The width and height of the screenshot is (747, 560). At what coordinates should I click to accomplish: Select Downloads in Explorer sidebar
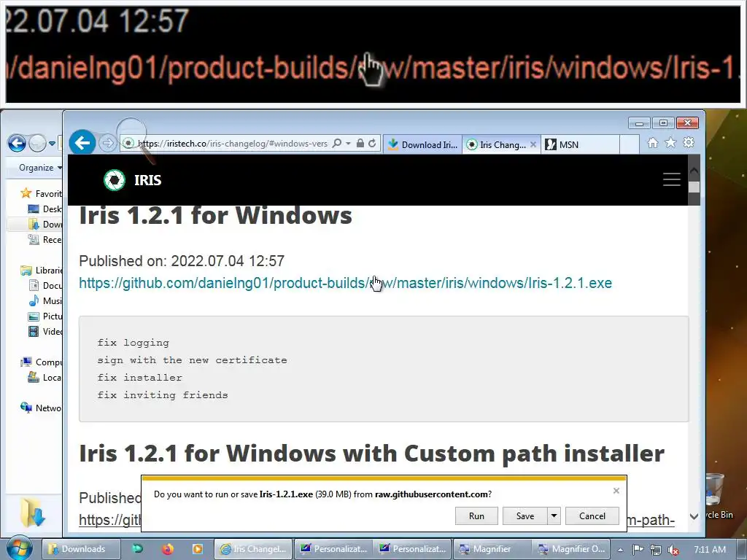45,224
